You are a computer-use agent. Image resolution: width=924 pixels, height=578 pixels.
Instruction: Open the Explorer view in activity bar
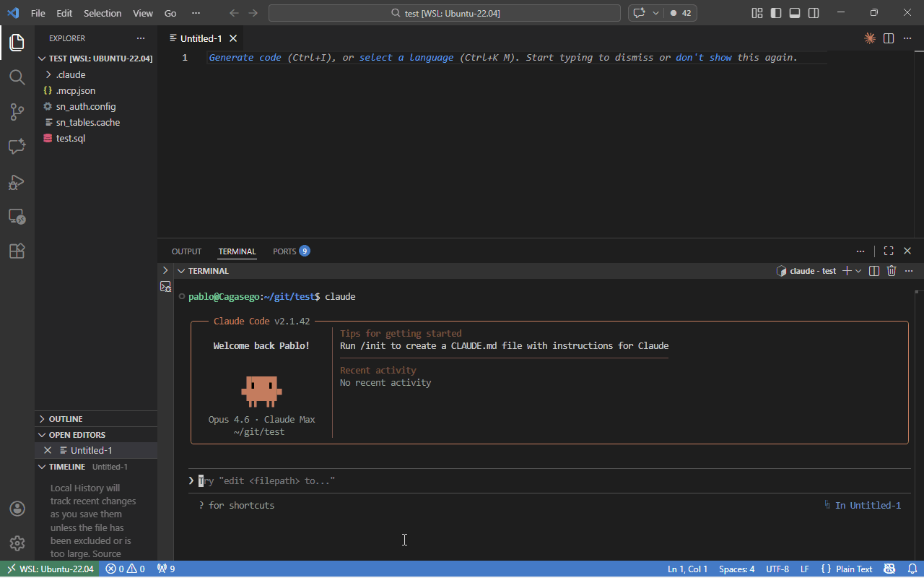(17, 43)
